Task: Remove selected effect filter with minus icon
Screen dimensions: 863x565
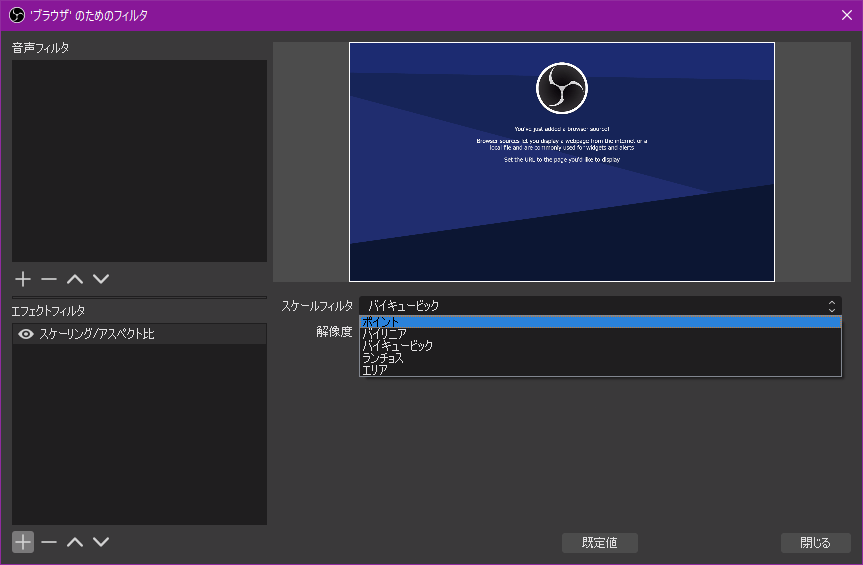Action: [x=49, y=542]
